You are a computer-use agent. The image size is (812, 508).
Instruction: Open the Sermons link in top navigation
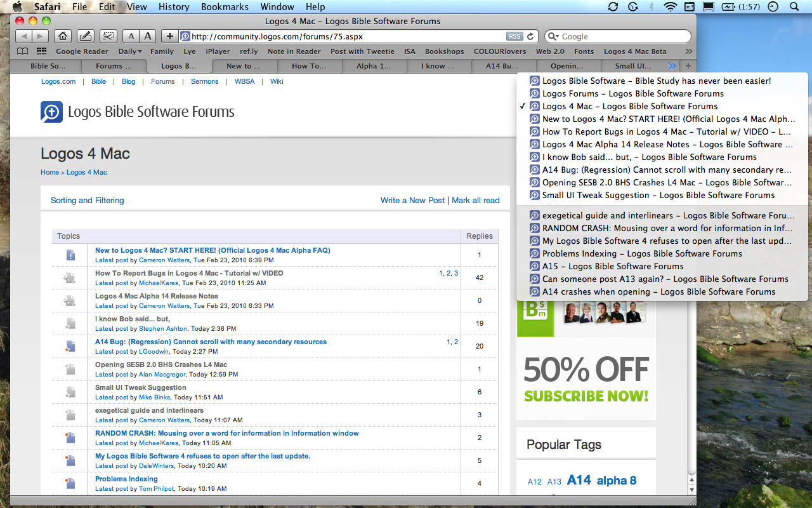(x=204, y=81)
